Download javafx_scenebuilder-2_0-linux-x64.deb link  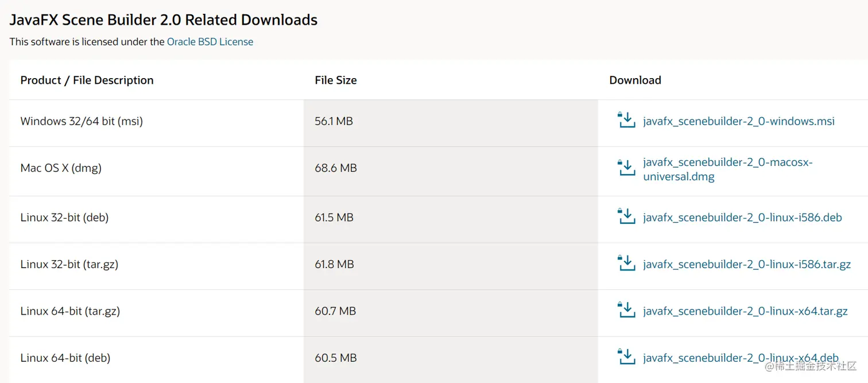click(741, 358)
